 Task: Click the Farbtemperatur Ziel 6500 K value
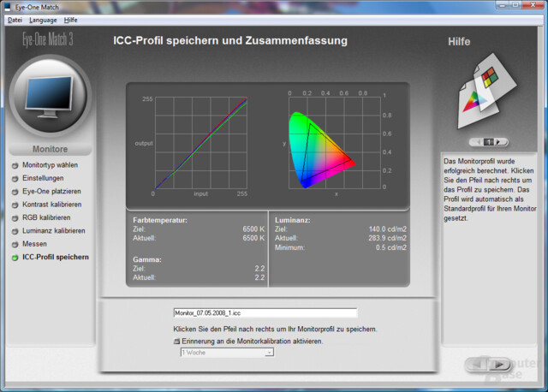click(x=253, y=229)
